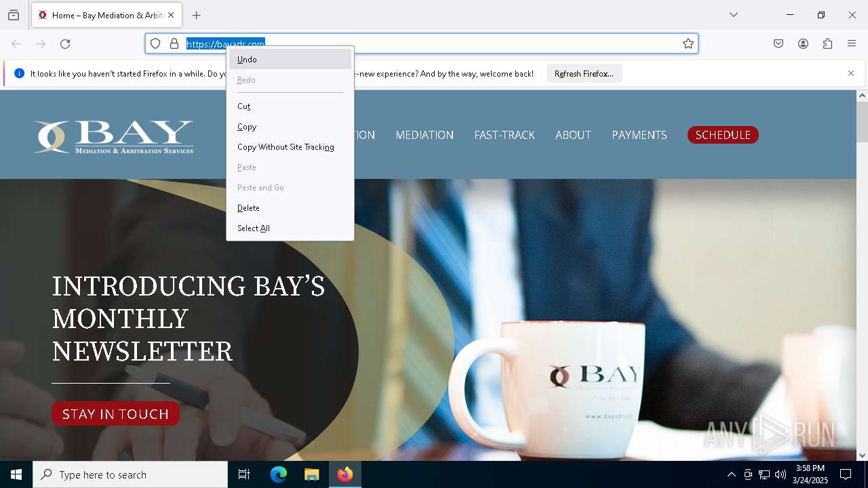Click the page scrollbar up arrow
Screen dimensions: 868x488
(x=862, y=96)
